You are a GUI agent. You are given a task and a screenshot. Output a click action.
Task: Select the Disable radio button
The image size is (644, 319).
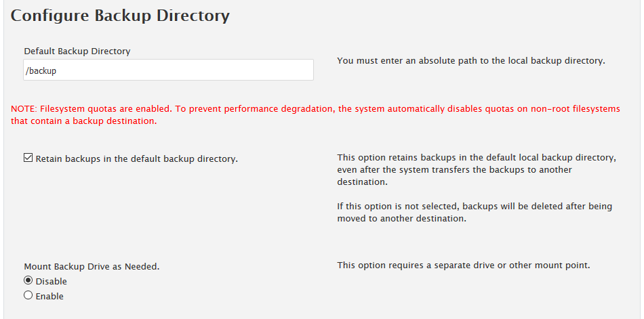pos(28,280)
